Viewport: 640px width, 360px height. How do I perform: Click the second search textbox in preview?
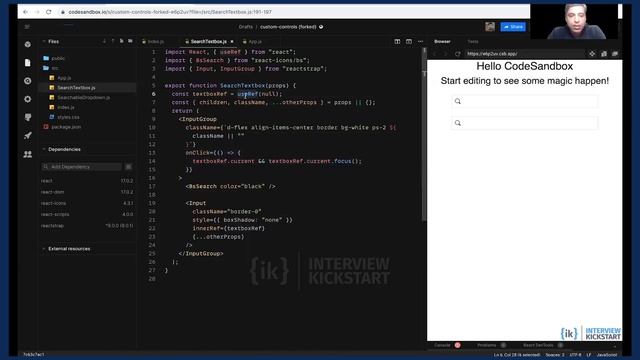pos(525,123)
